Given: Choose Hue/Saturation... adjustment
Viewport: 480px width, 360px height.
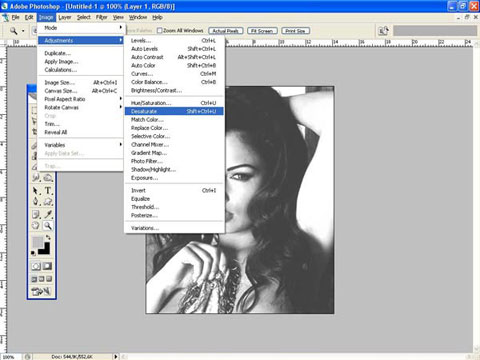Looking at the screenshot, I should tap(174, 103).
